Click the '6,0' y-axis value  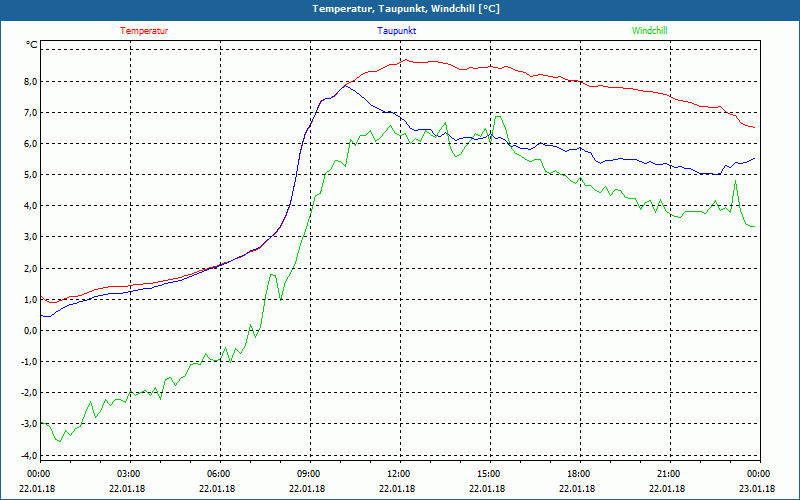(x=31, y=144)
